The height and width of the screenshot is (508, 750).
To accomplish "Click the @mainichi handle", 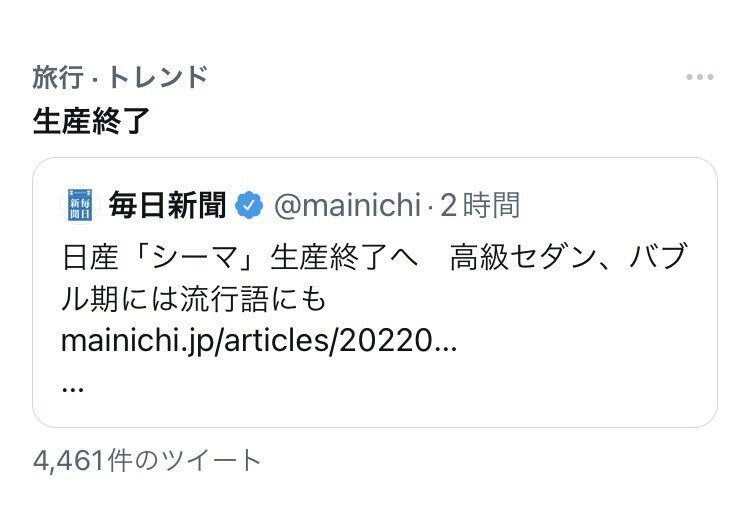I will pyautogui.click(x=346, y=206).
